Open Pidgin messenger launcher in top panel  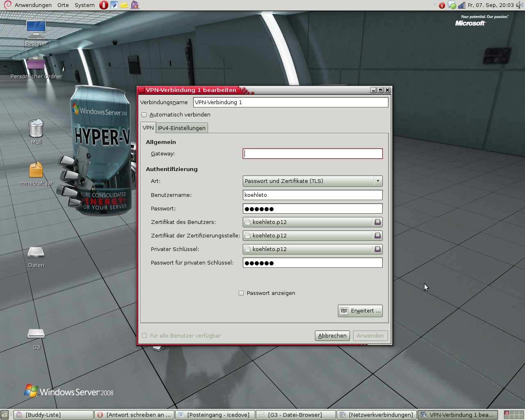[x=135, y=5]
